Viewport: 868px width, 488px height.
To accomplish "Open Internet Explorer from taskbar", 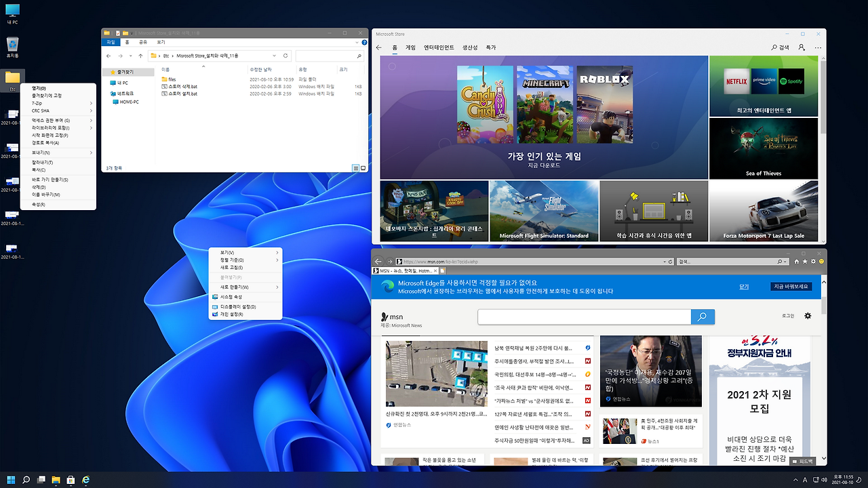I will click(86, 479).
